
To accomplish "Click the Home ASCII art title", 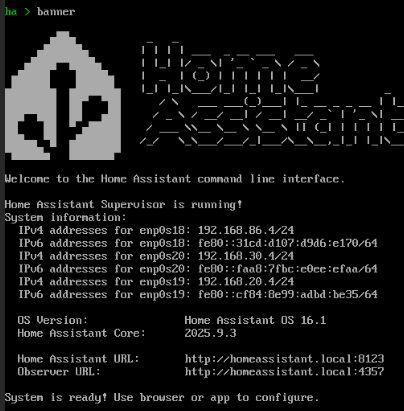I will 231,68.
